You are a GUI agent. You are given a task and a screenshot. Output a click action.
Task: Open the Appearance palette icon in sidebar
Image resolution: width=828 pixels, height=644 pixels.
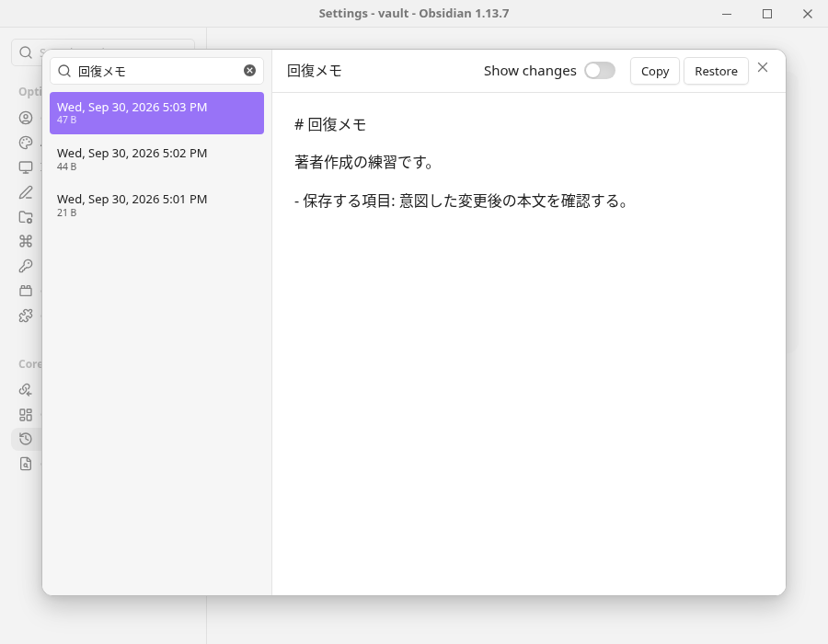pyautogui.click(x=26, y=143)
